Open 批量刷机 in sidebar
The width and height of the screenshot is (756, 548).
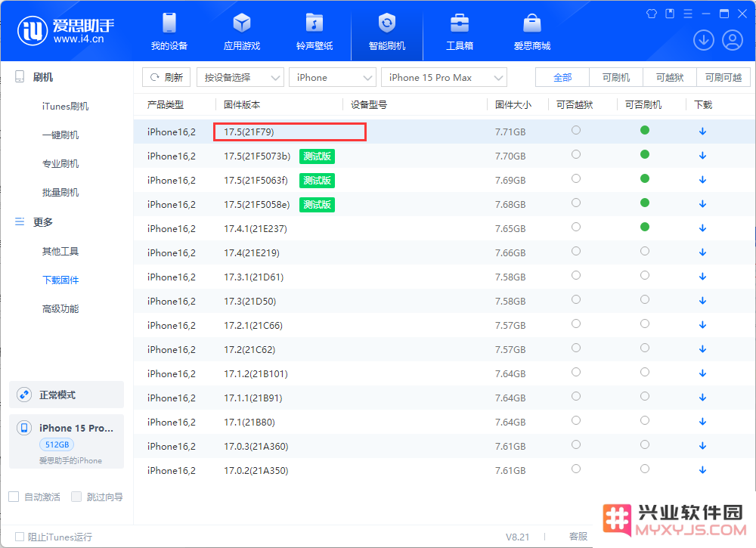coord(60,192)
